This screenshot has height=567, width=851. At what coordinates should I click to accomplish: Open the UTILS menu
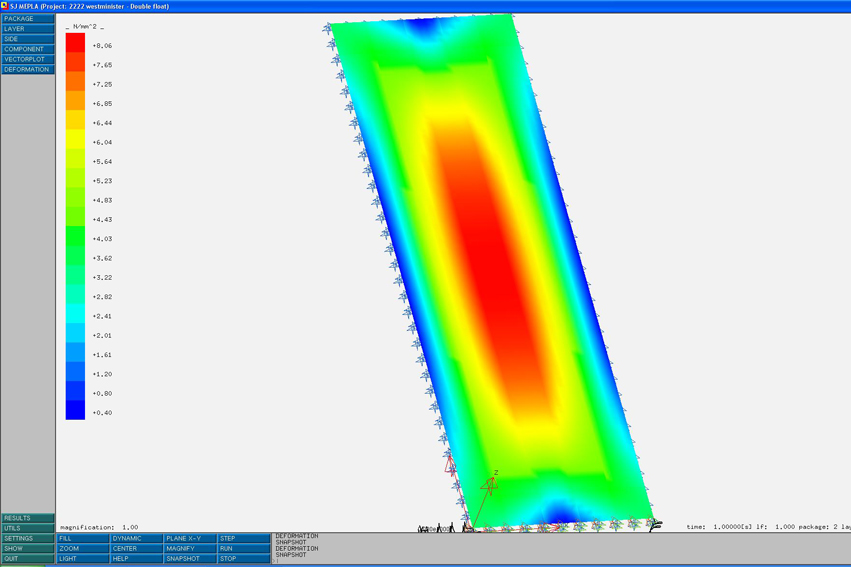point(28,528)
